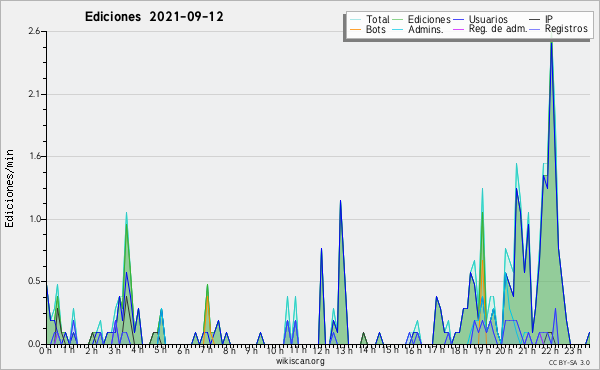Click the peak near 13 h

(340, 201)
